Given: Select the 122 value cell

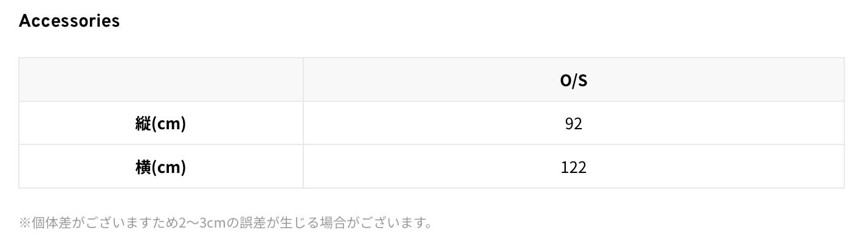Looking at the screenshot, I should pos(573,167).
